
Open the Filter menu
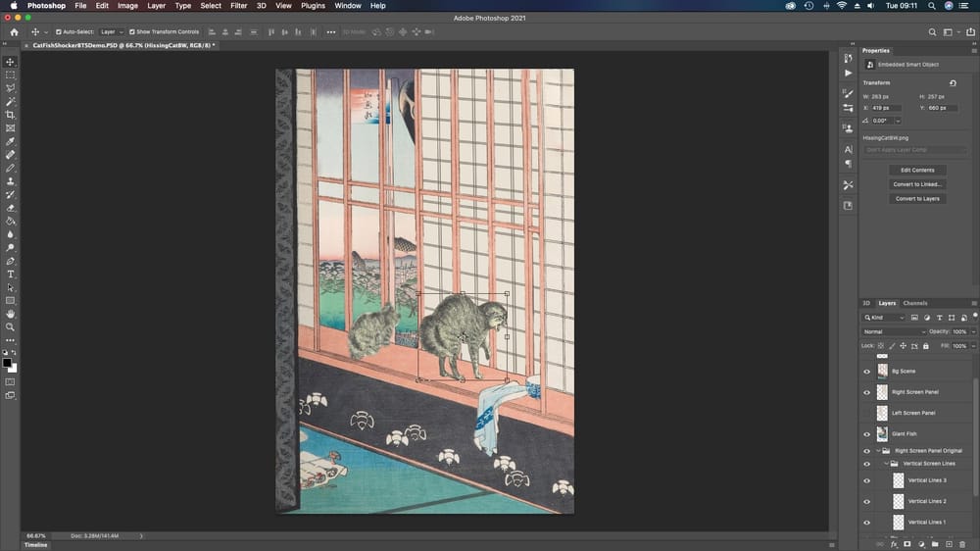(239, 6)
